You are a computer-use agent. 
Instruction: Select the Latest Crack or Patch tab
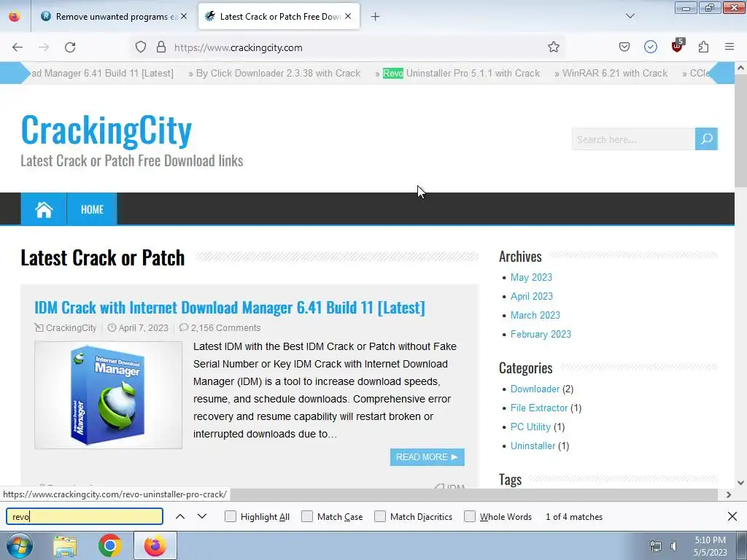point(279,17)
